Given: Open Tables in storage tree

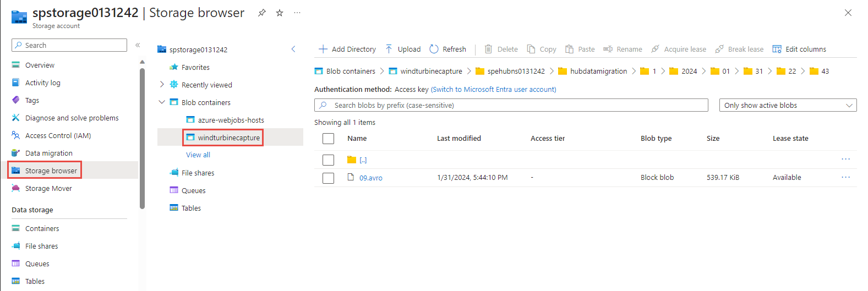Looking at the screenshot, I should pyautogui.click(x=191, y=208).
